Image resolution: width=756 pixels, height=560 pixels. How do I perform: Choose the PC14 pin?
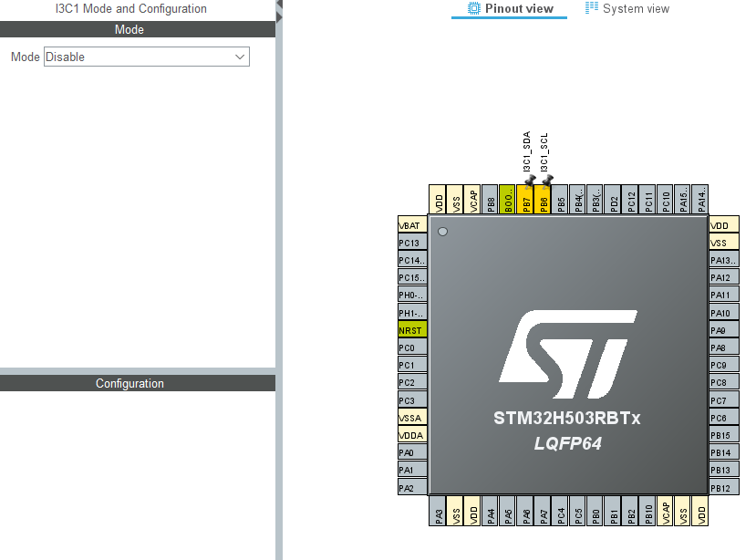click(x=412, y=260)
